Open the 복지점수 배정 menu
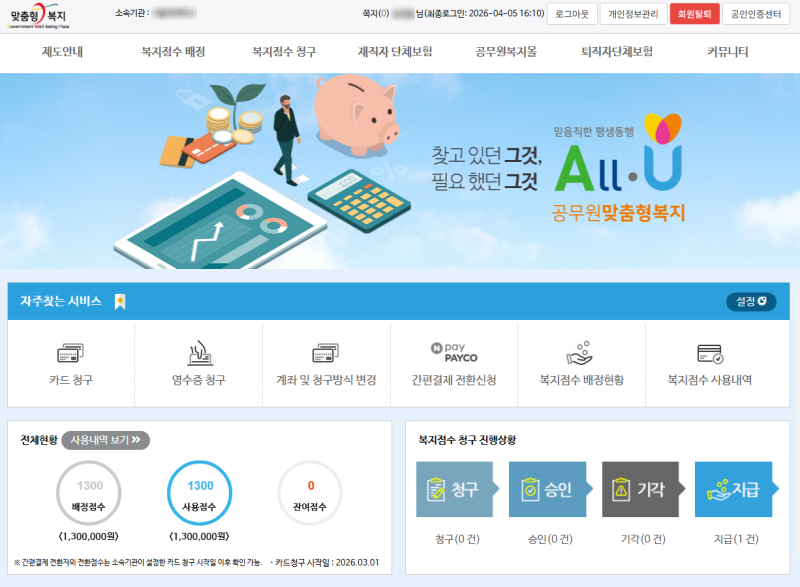Viewport: 800px width, 587px height. (173, 52)
